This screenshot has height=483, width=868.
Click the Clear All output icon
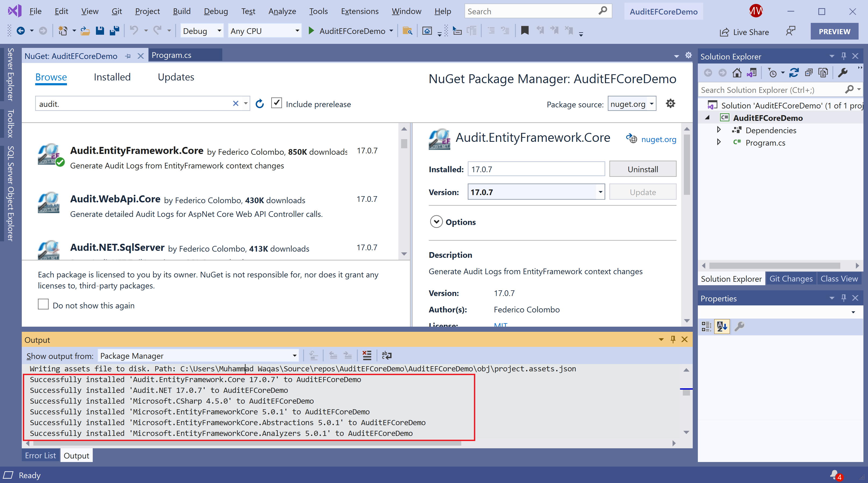[367, 355]
